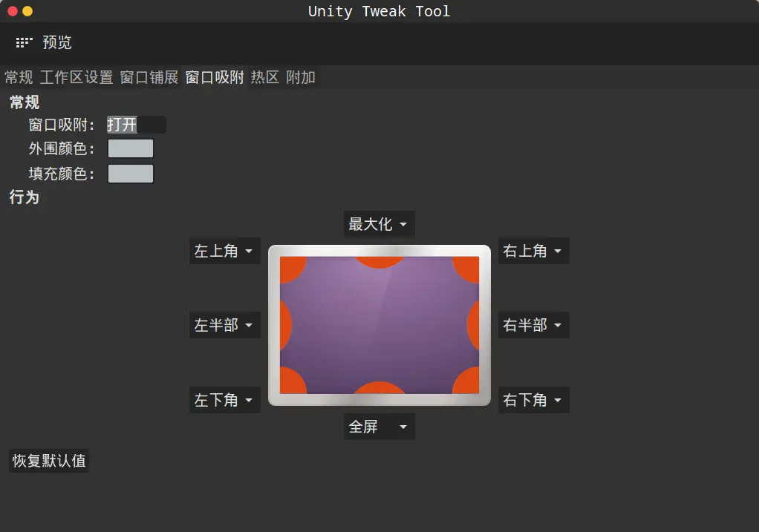Switch to the 热区 tab

(x=264, y=77)
